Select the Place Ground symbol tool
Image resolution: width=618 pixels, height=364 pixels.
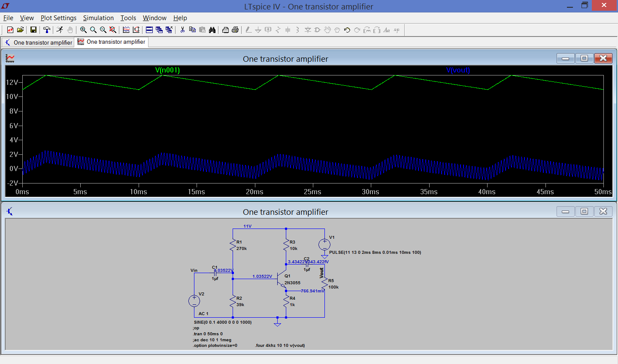coord(258,30)
